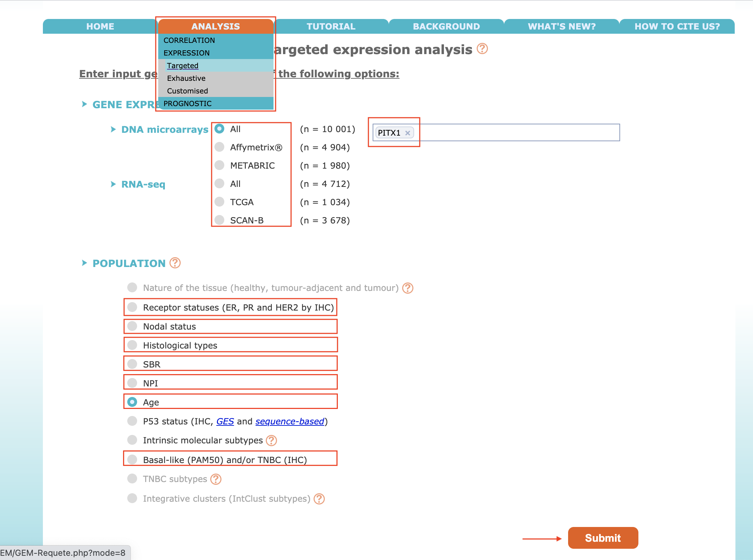
Task: Follow the GES link
Action: [x=225, y=421]
